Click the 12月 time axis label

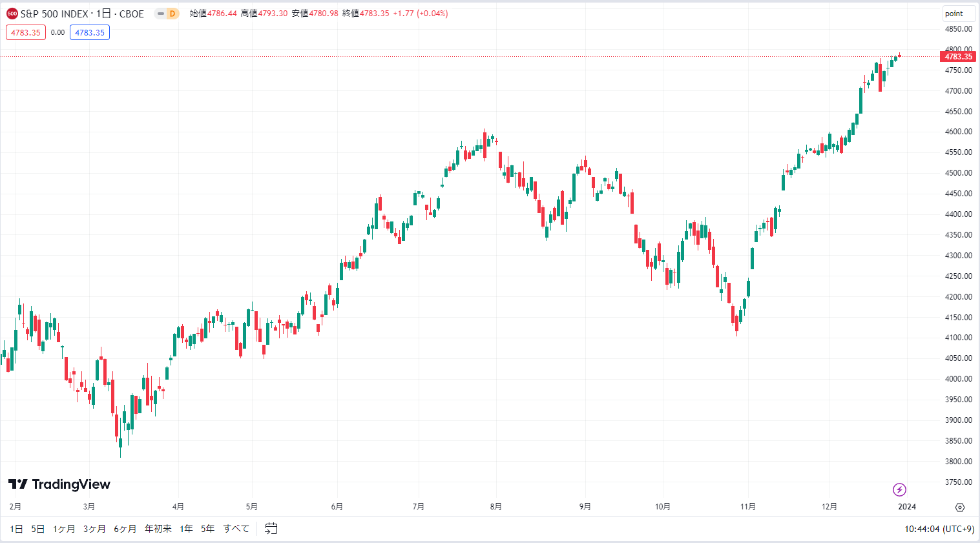tap(829, 507)
